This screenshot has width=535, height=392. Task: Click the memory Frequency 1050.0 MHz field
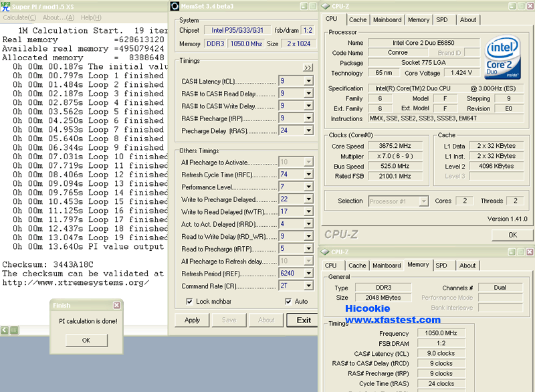click(441, 333)
